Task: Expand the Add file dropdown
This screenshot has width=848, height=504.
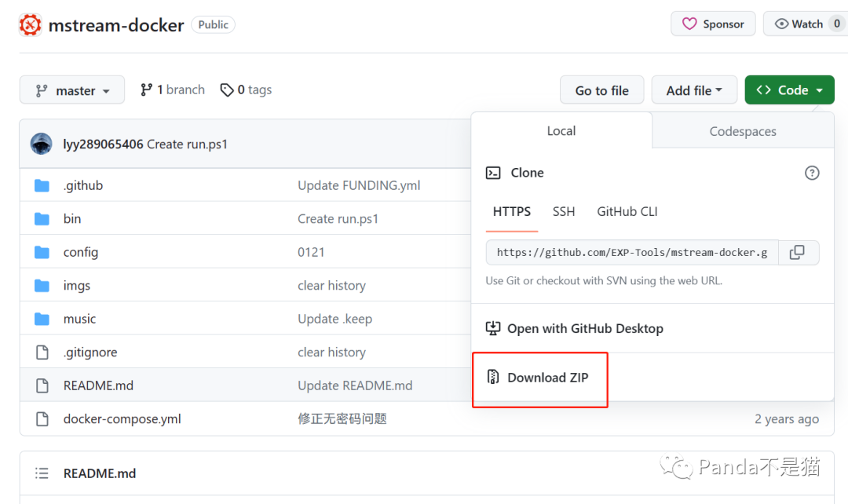Action: coord(694,90)
